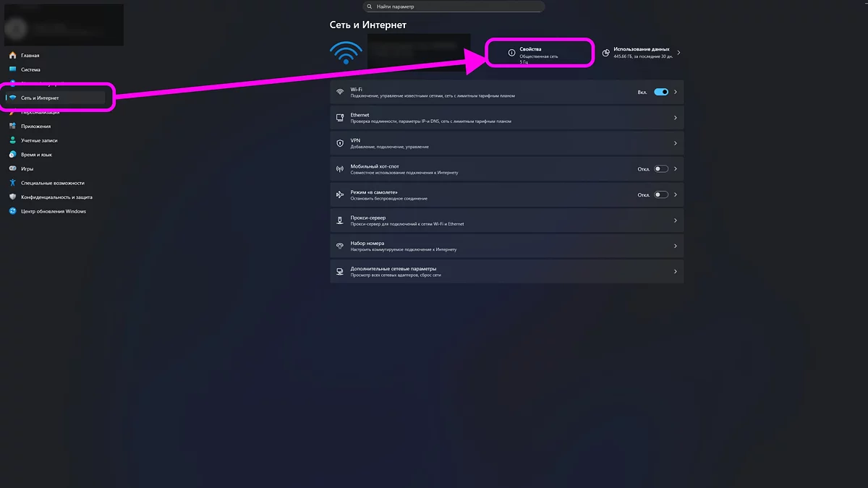Click the Общественная сеть text under Свойства
This screenshot has width=868, height=488.
tap(539, 56)
